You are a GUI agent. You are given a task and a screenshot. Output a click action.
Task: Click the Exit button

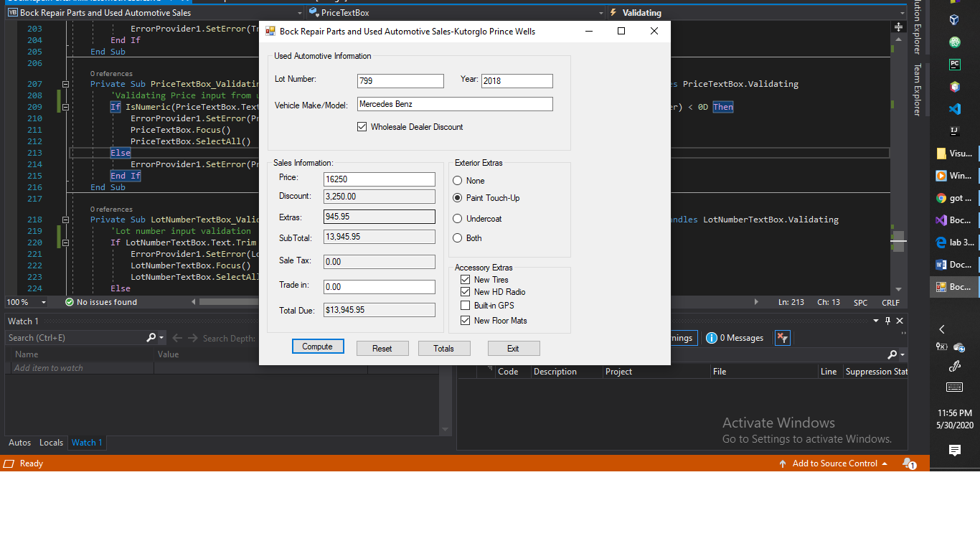[x=514, y=349]
